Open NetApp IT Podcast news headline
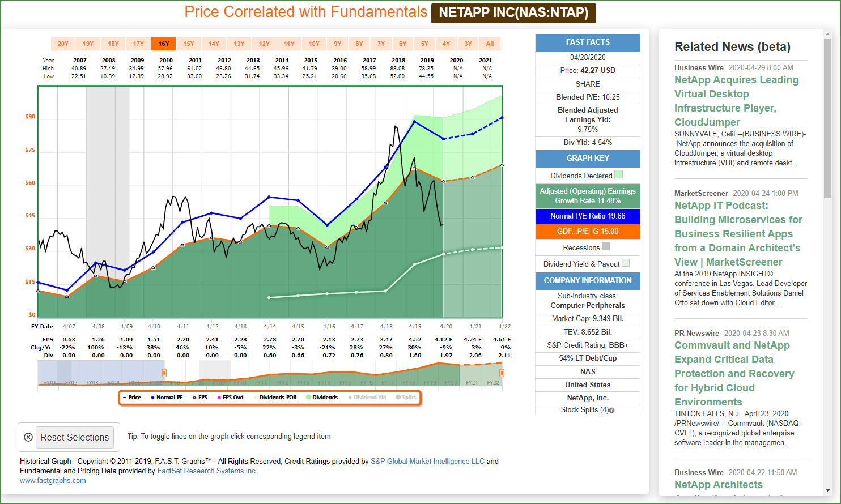 [738, 234]
